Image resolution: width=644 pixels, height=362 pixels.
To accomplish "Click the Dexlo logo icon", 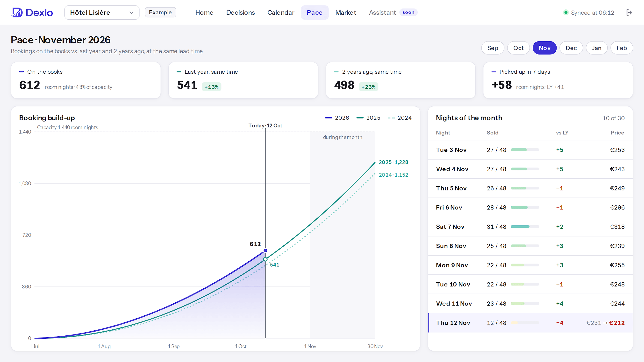I will pyautogui.click(x=17, y=13).
